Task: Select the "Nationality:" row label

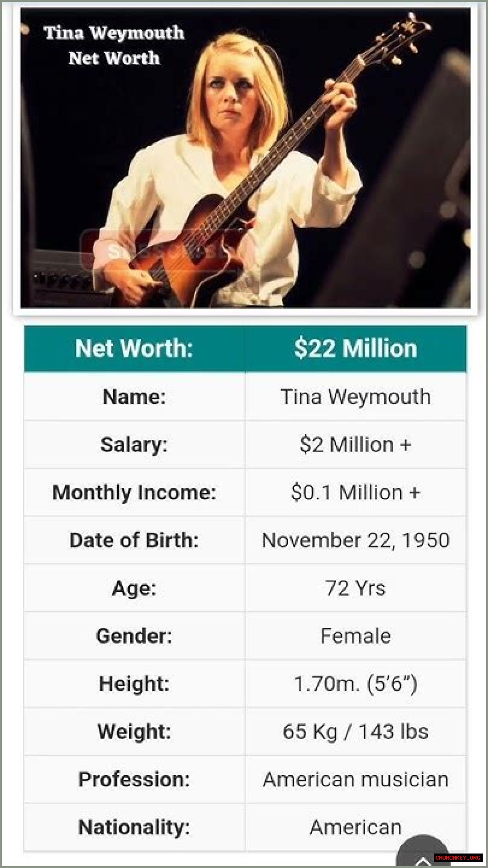Action: click(134, 827)
